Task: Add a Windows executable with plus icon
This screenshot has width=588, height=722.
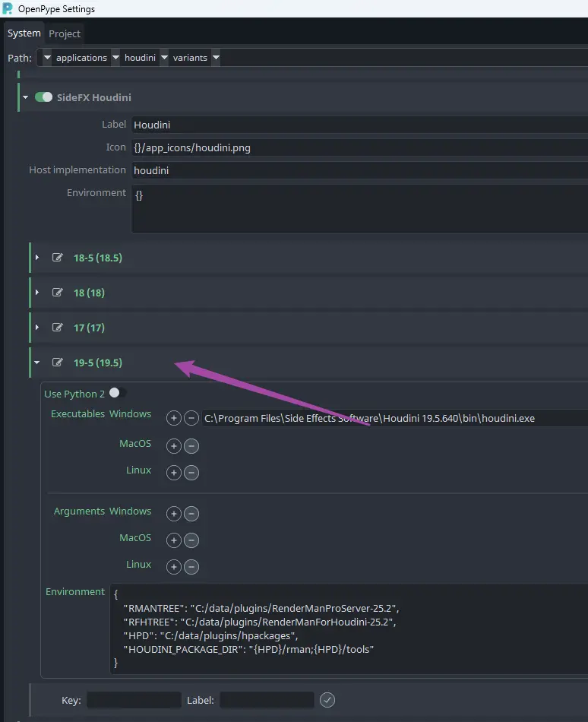Action: click(173, 418)
